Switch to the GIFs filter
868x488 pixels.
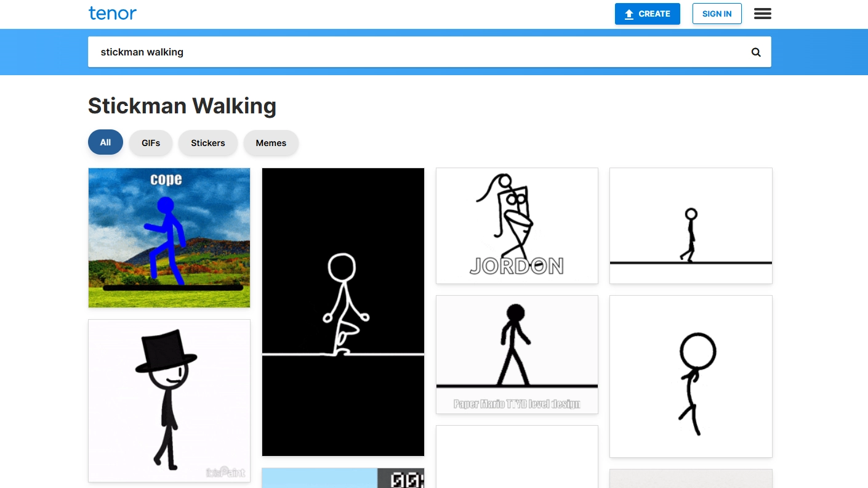pos(150,142)
